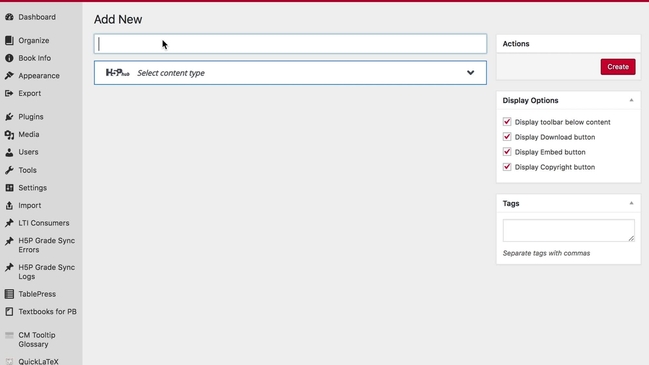Go to the Users page
The image size is (649, 365).
coord(28,152)
